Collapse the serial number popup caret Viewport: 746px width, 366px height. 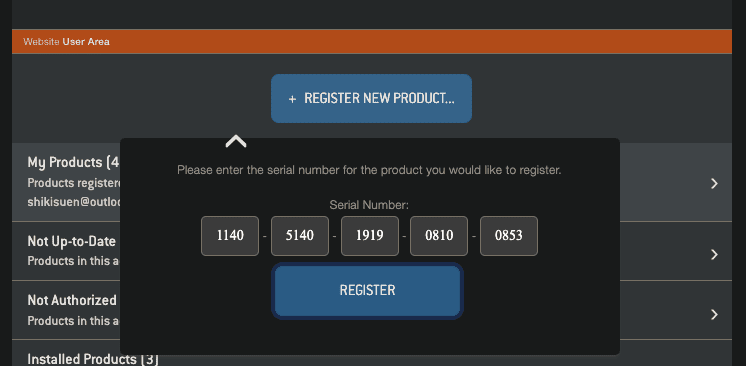pyautogui.click(x=236, y=141)
